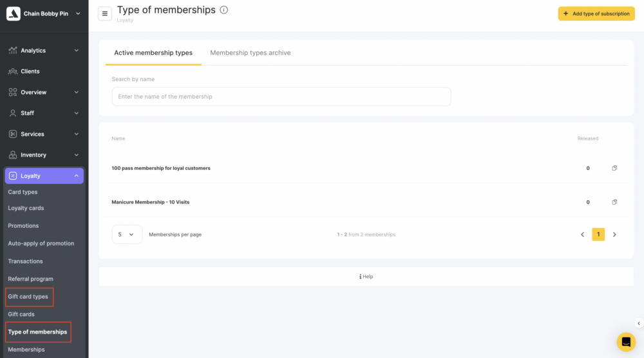Click the Chain Bobby Pin logo icon
Screen dimensions: 644x358
(x=14, y=14)
